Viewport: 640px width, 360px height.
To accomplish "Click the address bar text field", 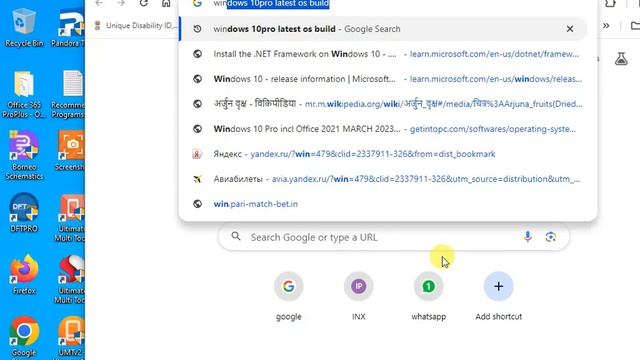I will pos(388,4).
